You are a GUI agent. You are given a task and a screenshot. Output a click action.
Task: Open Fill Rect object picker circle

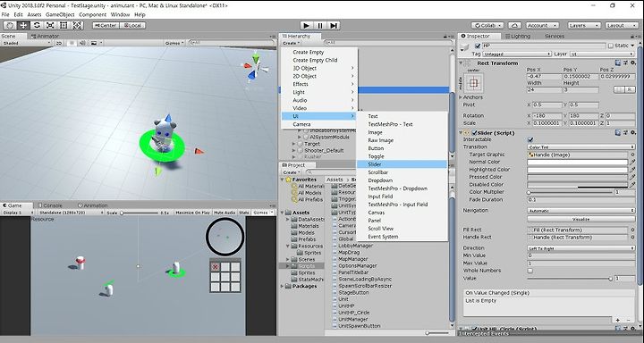pos(632,230)
